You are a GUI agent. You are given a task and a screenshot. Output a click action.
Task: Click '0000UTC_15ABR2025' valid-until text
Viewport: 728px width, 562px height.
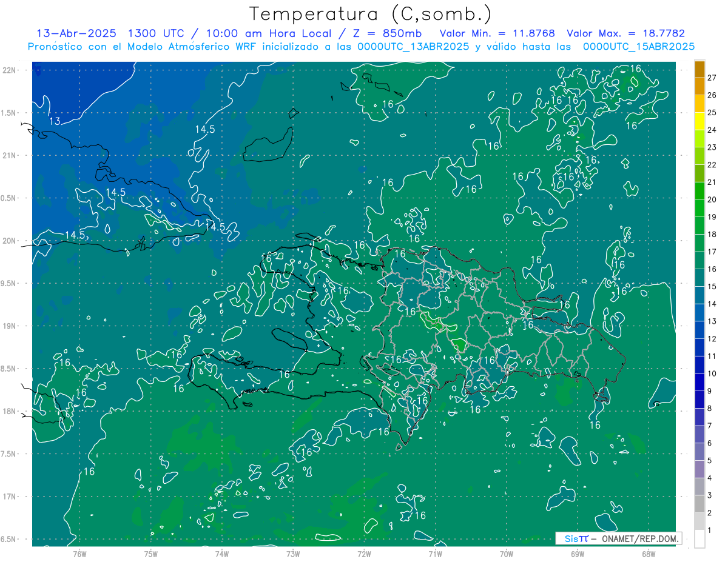pos(639,47)
